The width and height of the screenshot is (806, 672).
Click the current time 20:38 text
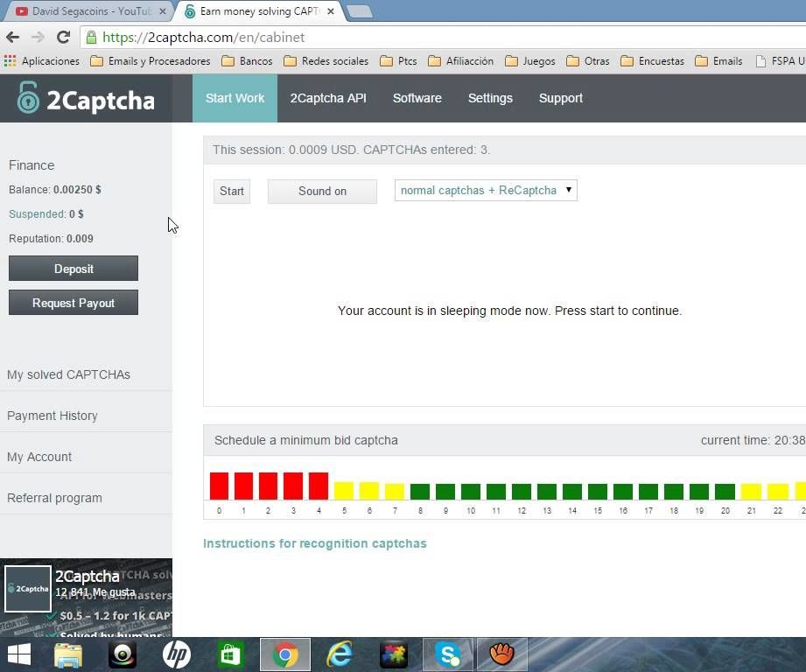753,440
